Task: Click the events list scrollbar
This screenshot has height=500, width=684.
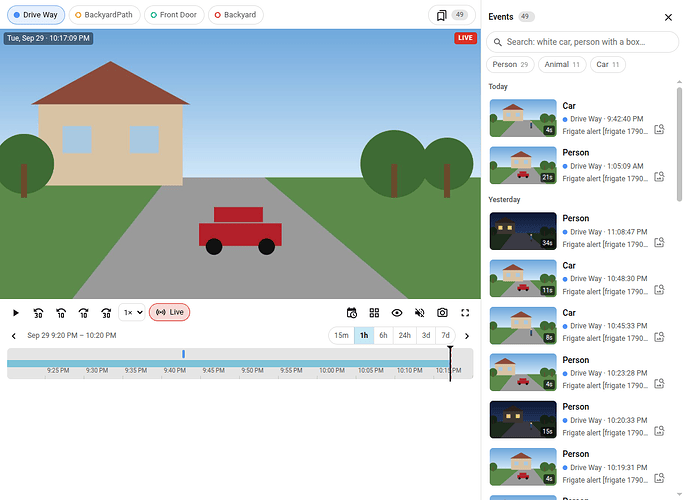Action: 679,144
